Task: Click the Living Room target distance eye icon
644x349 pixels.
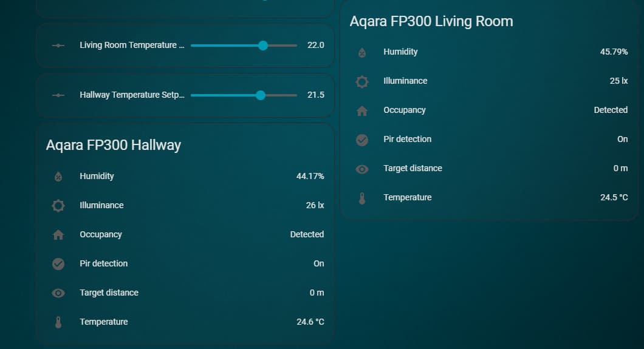Action: (362, 169)
